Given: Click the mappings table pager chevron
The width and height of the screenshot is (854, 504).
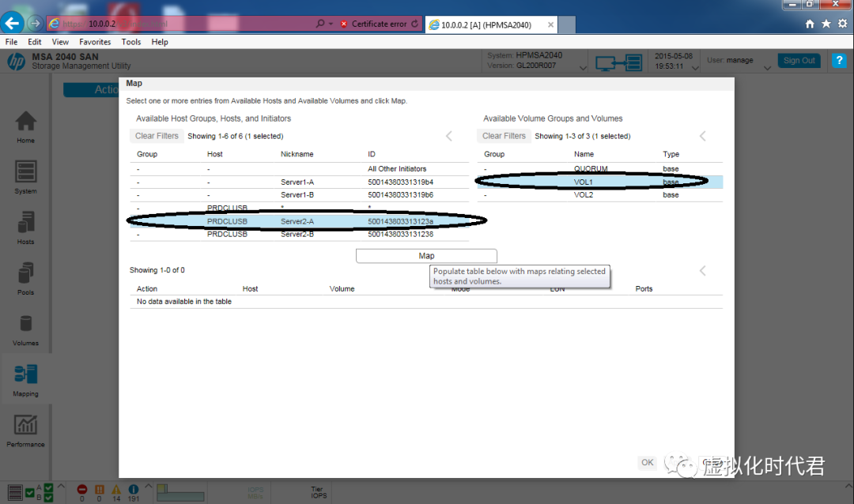Looking at the screenshot, I should [703, 270].
